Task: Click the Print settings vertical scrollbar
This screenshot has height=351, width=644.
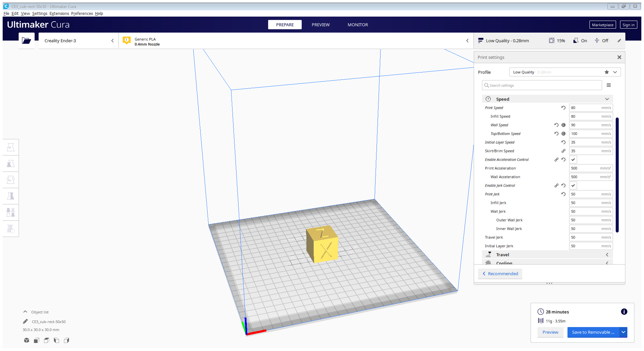Action: pos(617,175)
